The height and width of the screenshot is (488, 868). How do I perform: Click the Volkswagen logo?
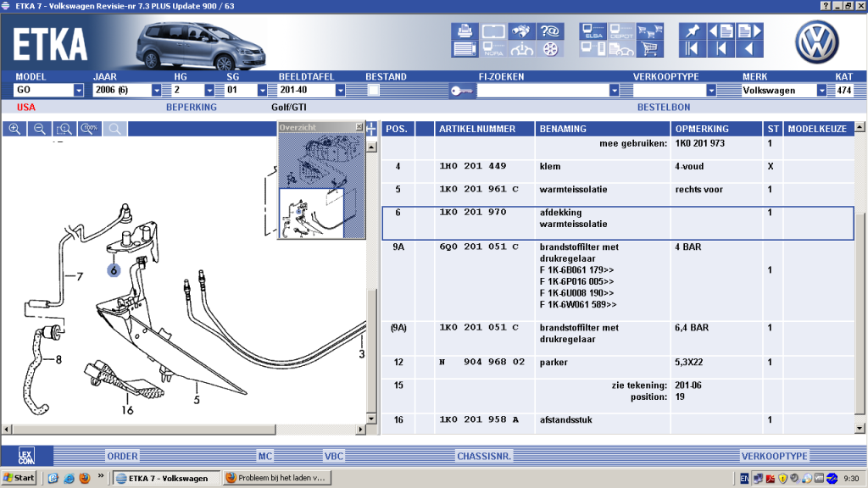(816, 42)
